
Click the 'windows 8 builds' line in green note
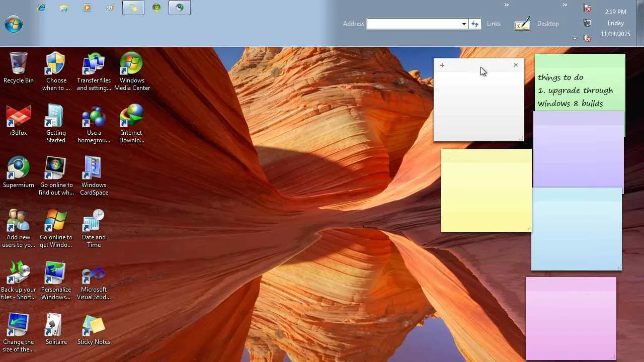pos(570,104)
